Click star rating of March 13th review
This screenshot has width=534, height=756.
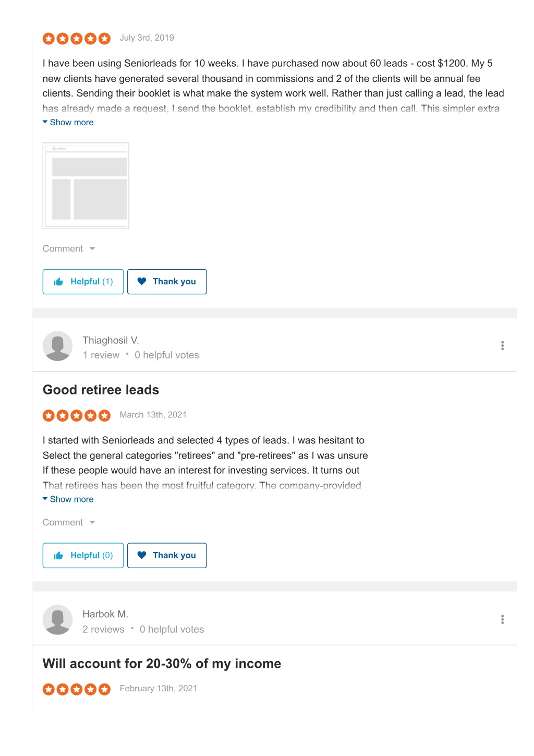[77, 415]
